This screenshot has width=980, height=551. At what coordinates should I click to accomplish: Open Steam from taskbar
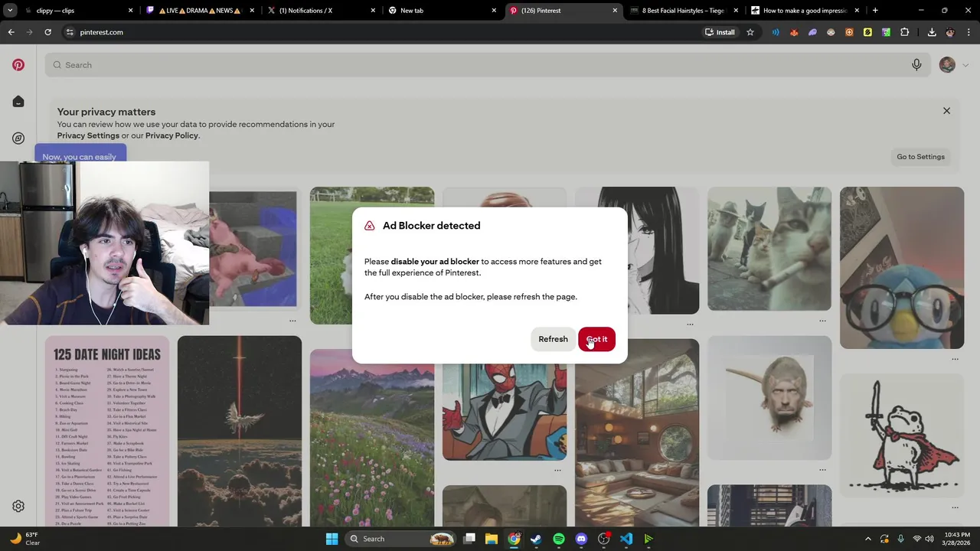click(x=536, y=539)
